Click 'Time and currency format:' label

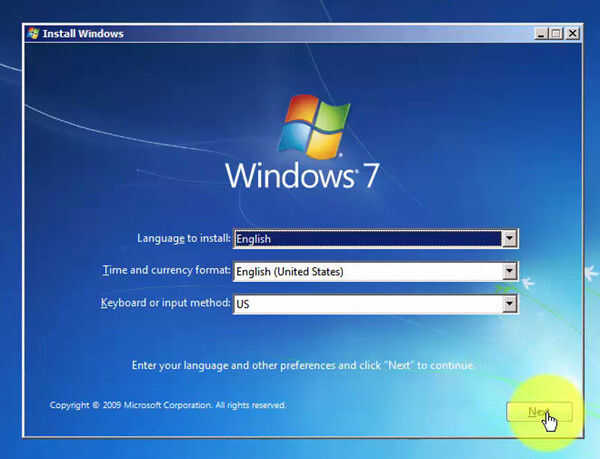pyautogui.click(x=166, y=270)
